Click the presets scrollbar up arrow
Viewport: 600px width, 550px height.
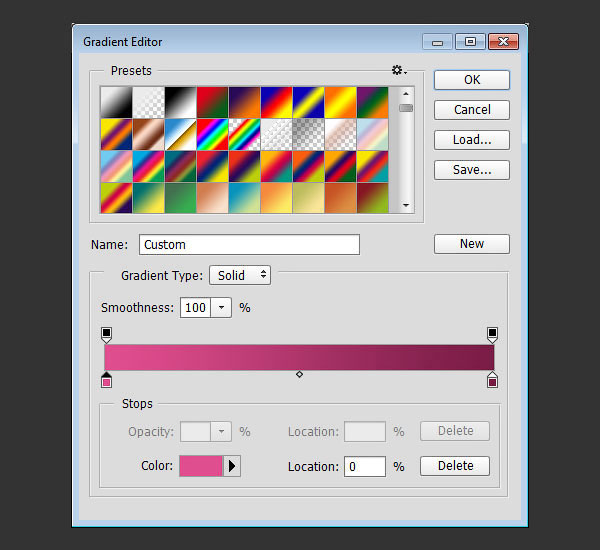(x=406, y=94)
